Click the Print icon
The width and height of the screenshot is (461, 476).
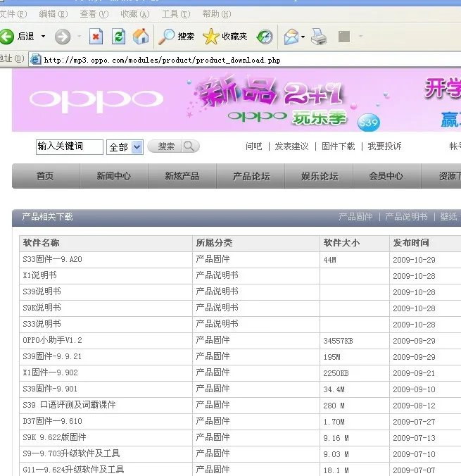[x=319, y=37]
